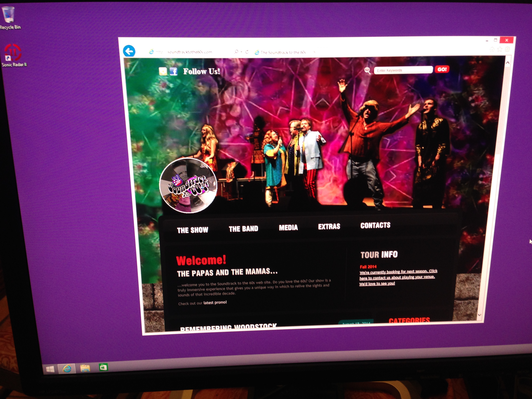Open the favorites star icon
This screenshot has width=532, height=399.
[500, 49]
